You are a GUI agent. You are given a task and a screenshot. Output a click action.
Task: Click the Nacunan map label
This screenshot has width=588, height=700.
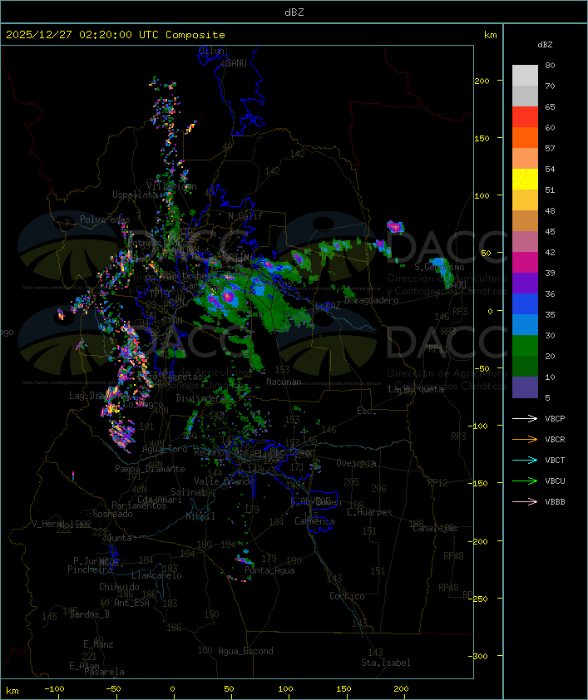point(284,382)
